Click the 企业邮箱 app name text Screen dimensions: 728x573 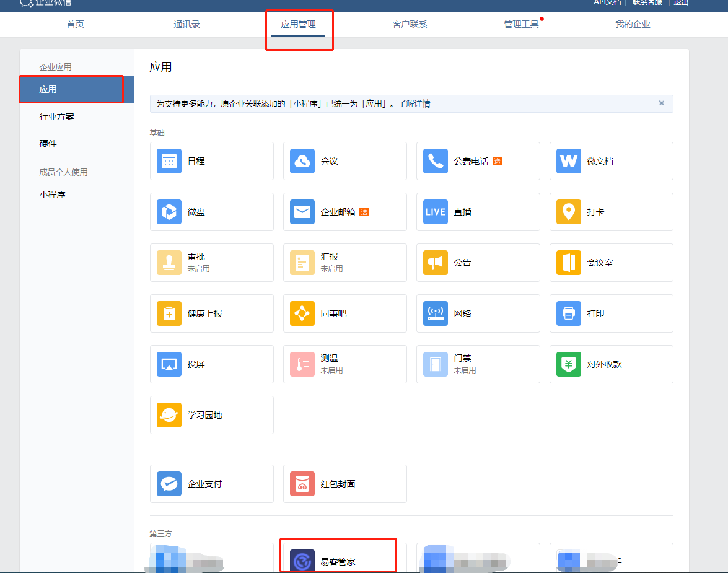[x=338, y=212]
